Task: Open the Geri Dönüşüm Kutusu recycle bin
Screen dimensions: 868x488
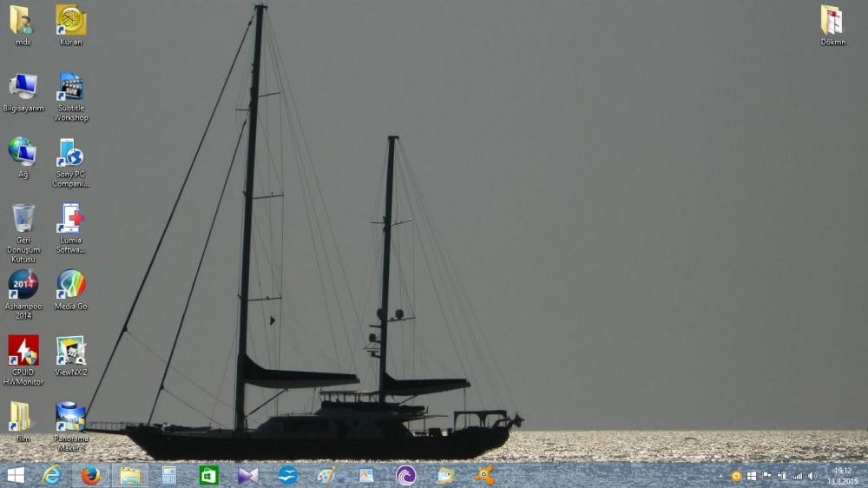Action: 23,219
